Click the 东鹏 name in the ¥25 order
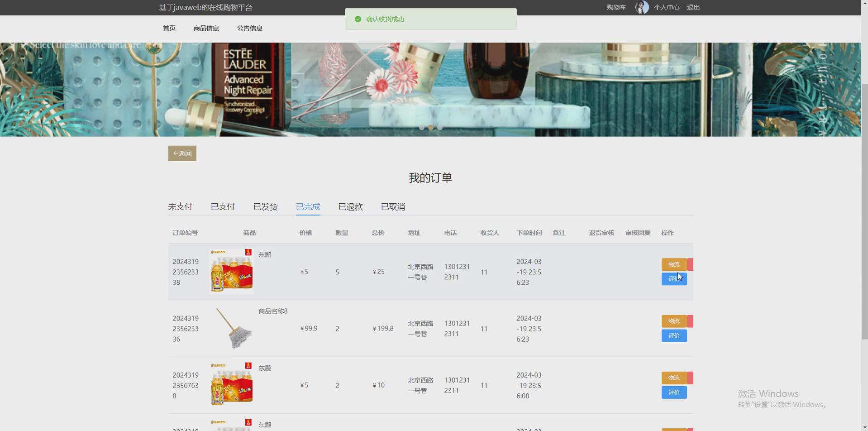The height and width of the screenshot is (431, 868). 265,255
